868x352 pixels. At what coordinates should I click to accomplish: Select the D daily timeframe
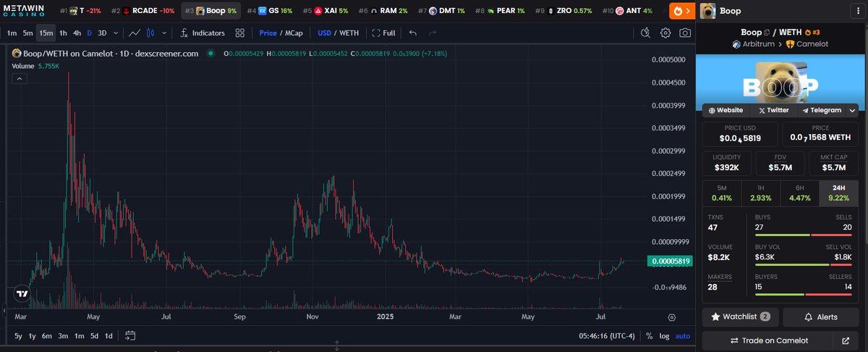[x=90, y=33]
